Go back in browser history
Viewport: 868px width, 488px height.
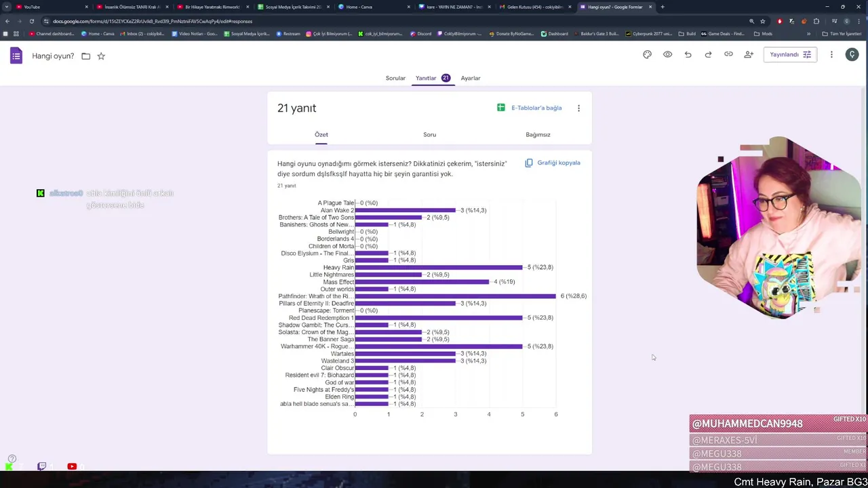[x=7, y=21]
